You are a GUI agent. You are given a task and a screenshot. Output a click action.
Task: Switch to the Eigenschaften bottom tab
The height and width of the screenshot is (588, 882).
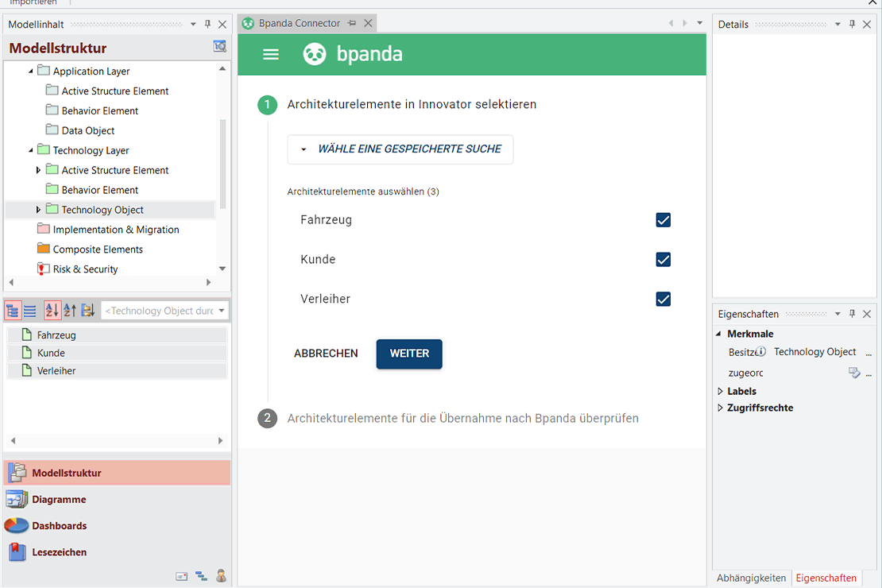point(826,578)
